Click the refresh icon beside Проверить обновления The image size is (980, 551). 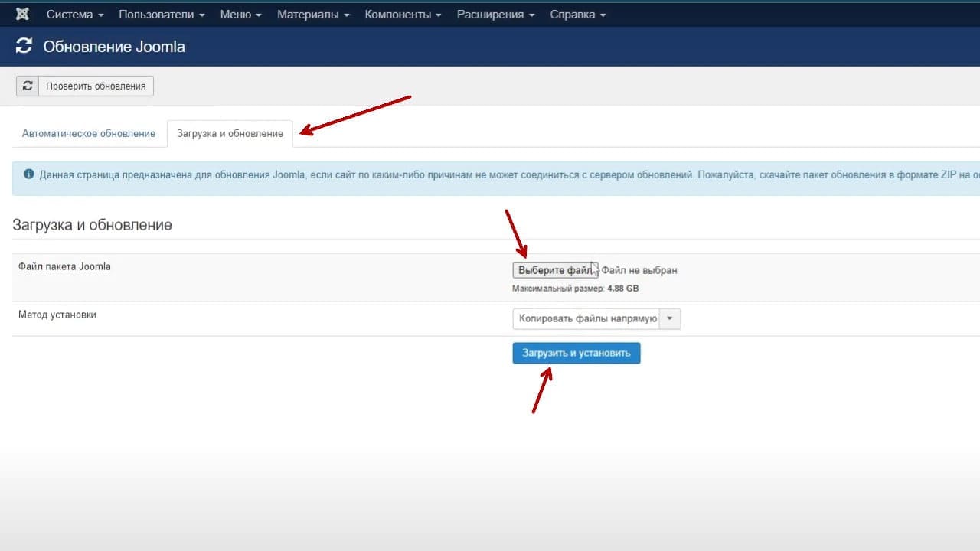[x=28, y=86]
